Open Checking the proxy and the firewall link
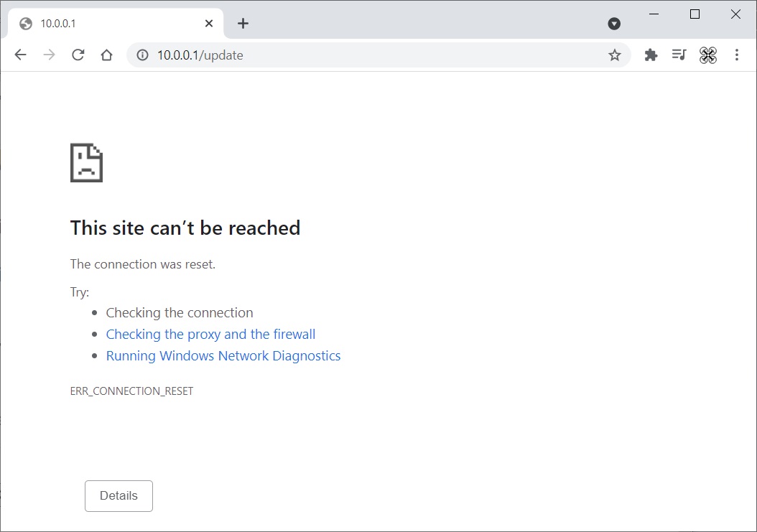This screenshot has width=757, height=532. click(x=210, y=334)
